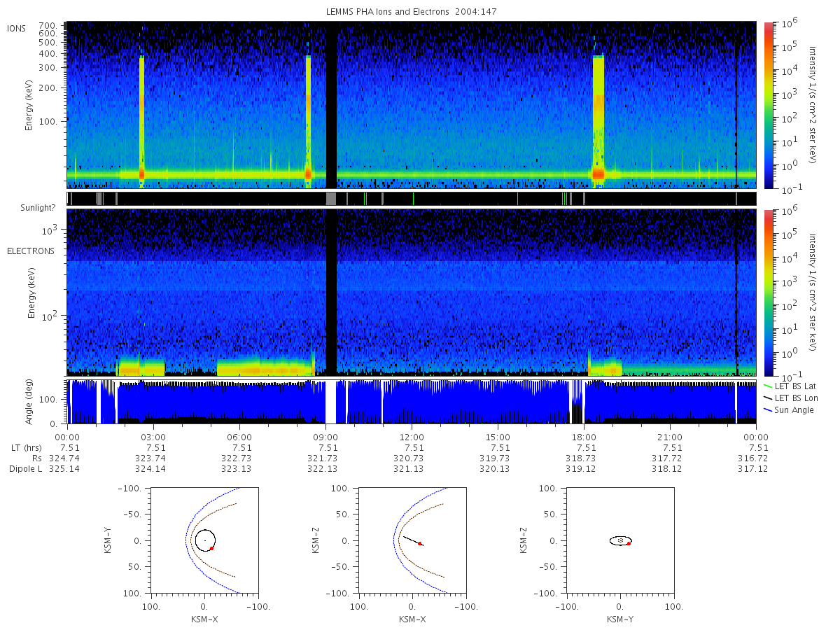
Task: Click the "KSM-Y" horizontal axis label of the third orbit plot
Action: pyautogui.click(x=620, y=619)
